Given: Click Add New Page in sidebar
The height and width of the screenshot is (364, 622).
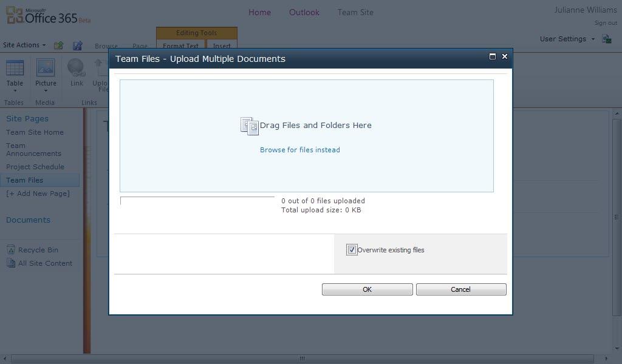Looking at the screenshot, I should pos(38,194).
